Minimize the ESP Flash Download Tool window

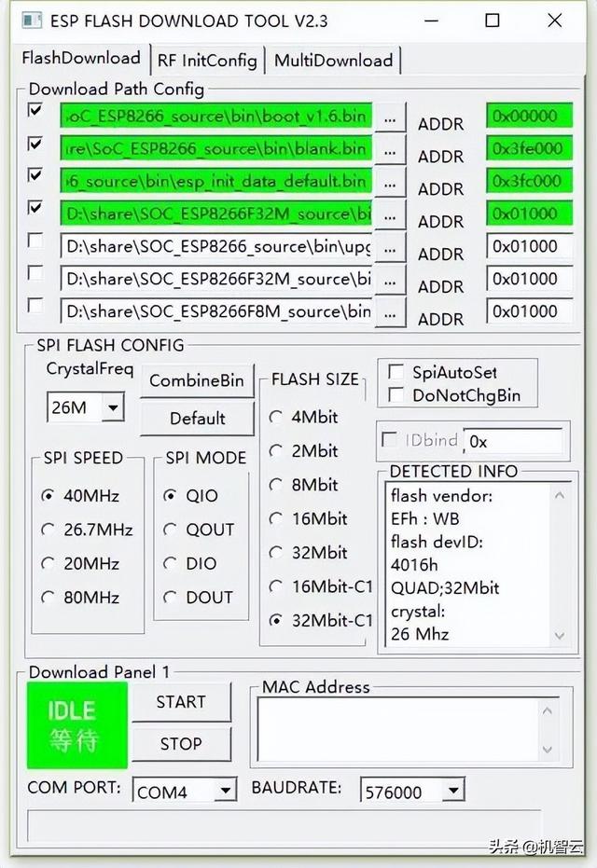[431, 21]
